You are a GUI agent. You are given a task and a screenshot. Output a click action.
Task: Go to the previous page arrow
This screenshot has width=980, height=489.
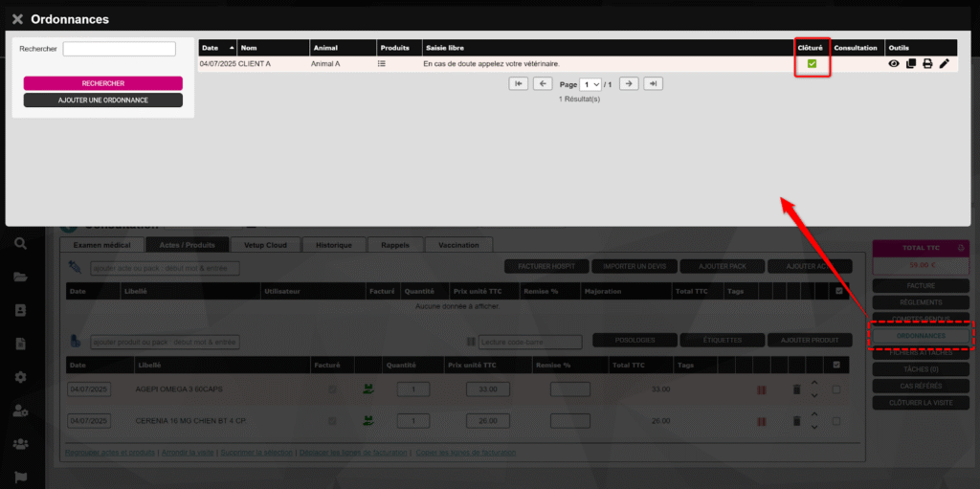(x=543, y=84)
